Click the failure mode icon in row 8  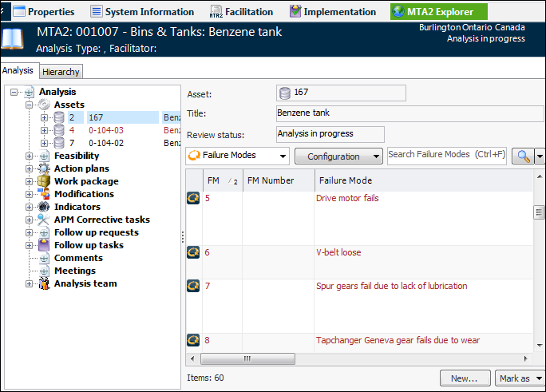[193, 340]
